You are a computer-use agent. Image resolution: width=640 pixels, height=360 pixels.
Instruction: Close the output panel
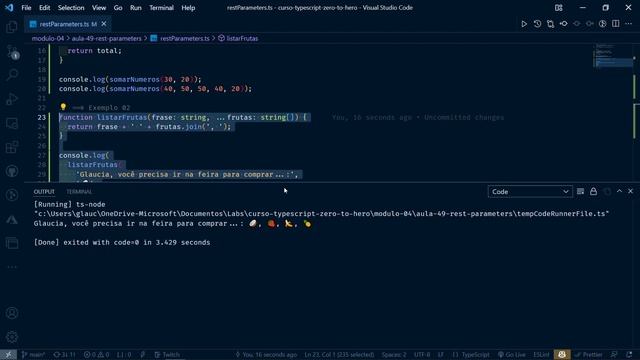630,191
